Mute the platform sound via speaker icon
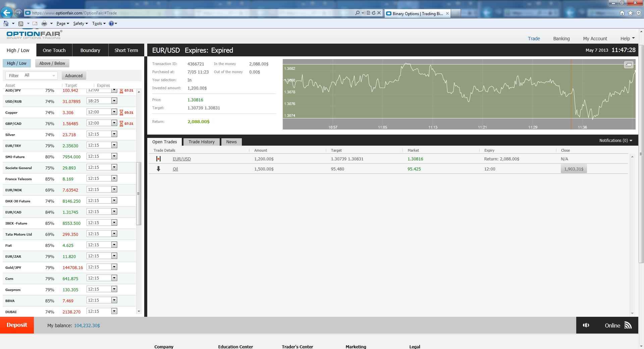Screen dimensions: 644x349 tap(586, 325)
